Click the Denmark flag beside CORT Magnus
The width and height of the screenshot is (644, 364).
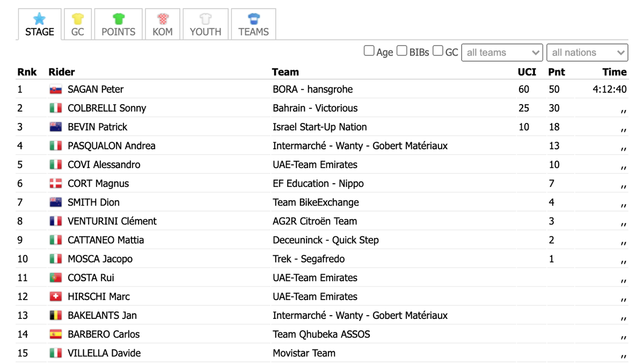[56, 184]
